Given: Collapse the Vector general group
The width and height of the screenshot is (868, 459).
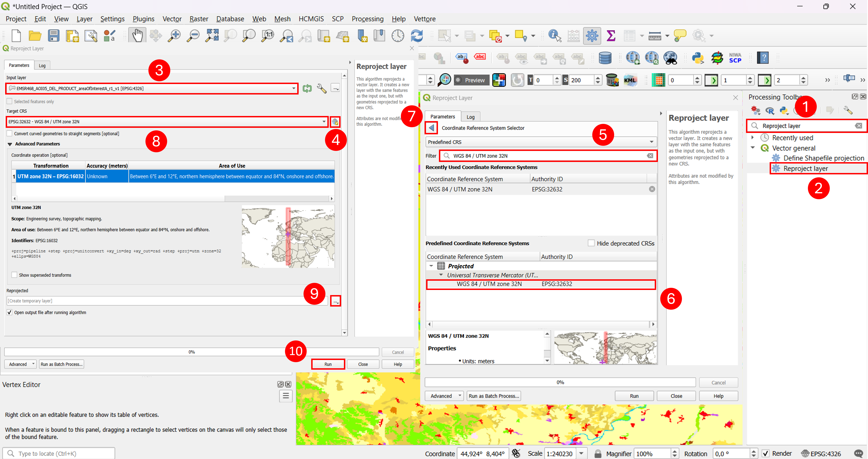Looking at the screenshot, I should click(x=753, y=148).
